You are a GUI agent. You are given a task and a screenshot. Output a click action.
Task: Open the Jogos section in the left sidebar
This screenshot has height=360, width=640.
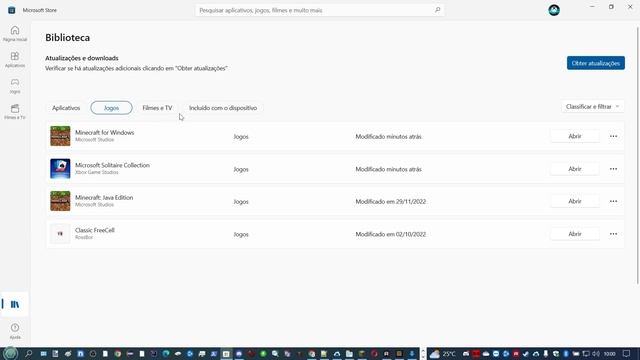[x=15, y=86]
